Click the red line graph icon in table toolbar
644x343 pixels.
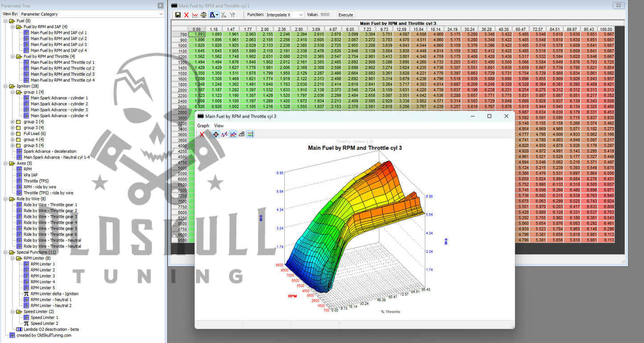(195, 15)
